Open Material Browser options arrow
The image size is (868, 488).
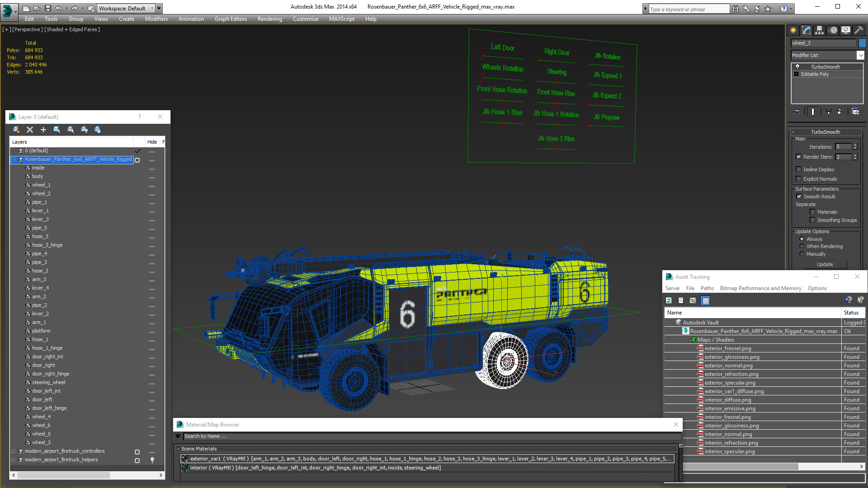pyautogui.click(x=178, y=436)
